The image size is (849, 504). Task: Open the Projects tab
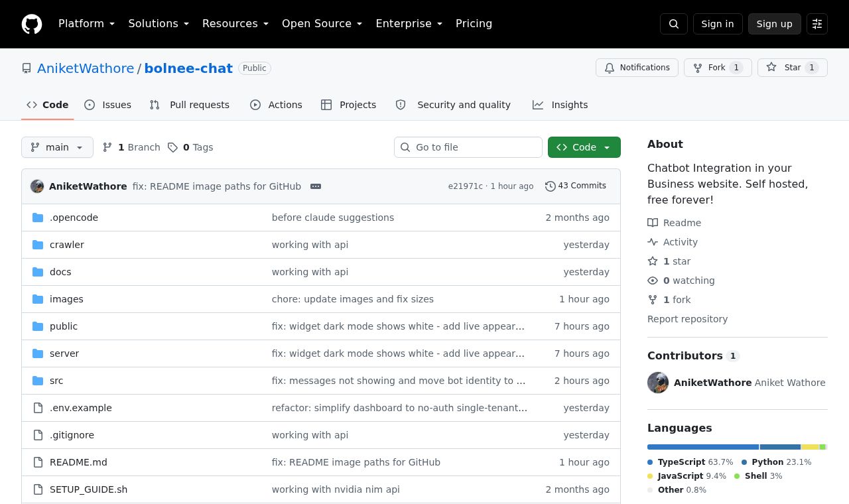tap(349, 105)
